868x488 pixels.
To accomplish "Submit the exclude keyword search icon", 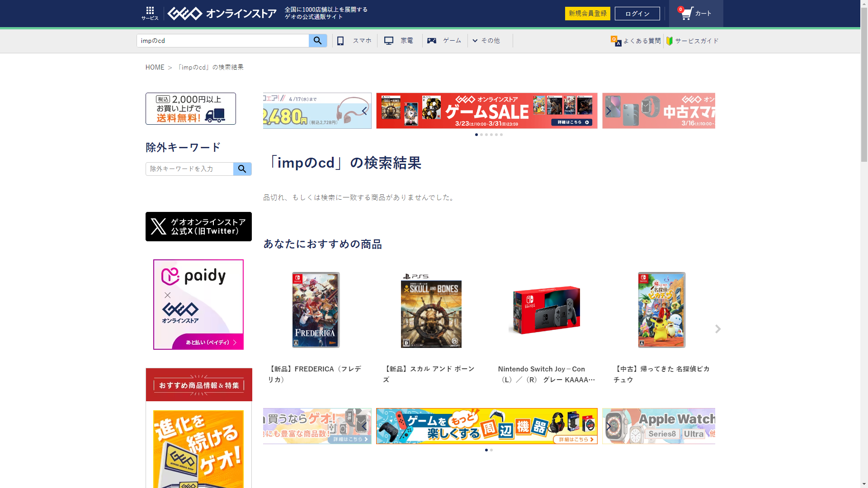I will pyautogui.click(x=242, y=169).
